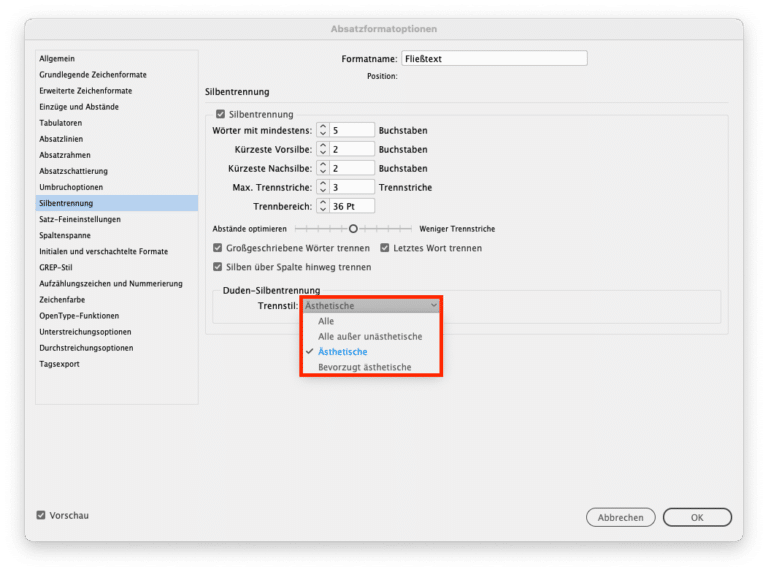768x572 pixels.
Task: Click the Abstände optimieren slider handle
Action: click(x=353, y=229)
